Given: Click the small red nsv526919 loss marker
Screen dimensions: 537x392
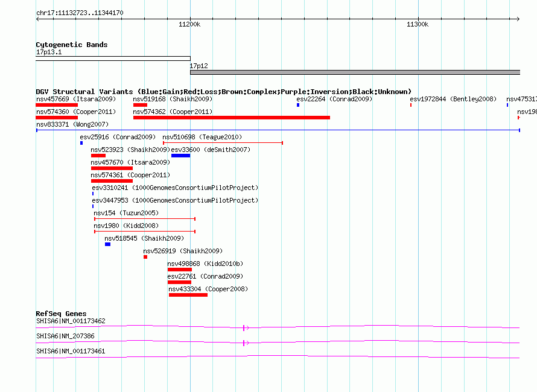Looking at the screenshot, I should pos(145,257).
